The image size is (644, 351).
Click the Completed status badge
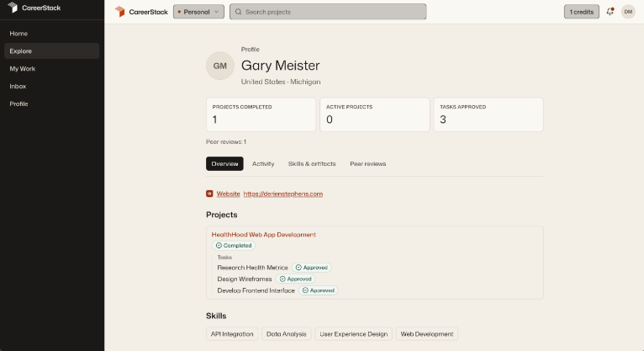[x=234, y=246]
